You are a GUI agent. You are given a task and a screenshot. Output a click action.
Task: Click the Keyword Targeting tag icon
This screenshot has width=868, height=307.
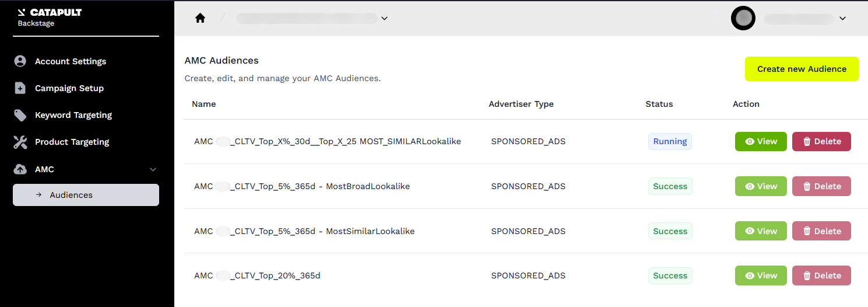(x=20, y=115)
